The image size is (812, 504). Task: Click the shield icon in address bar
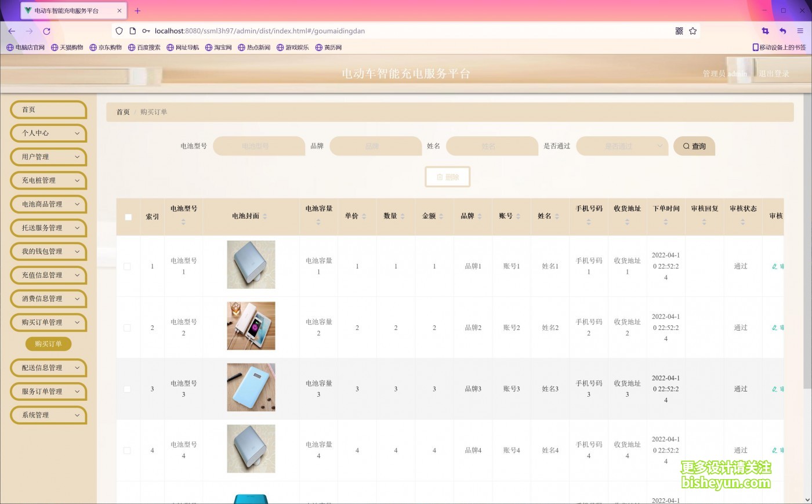click(x=119, y=31)
